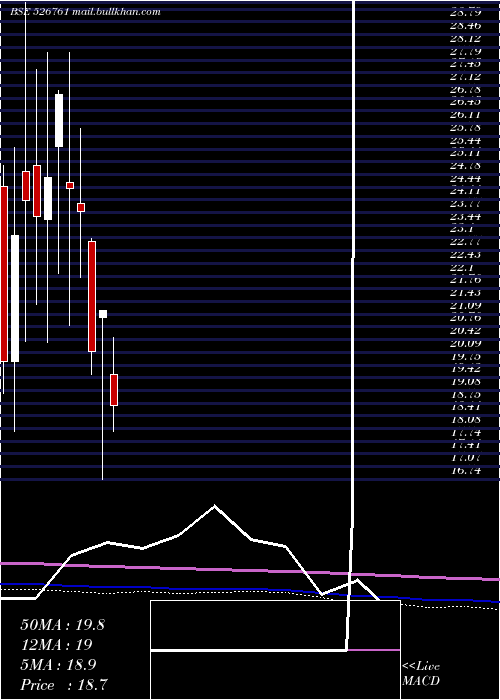Click the 28.79 price axis label
The width and height of the screenshot is (500, 700).
pyautogui.click(x=466, y=13)
